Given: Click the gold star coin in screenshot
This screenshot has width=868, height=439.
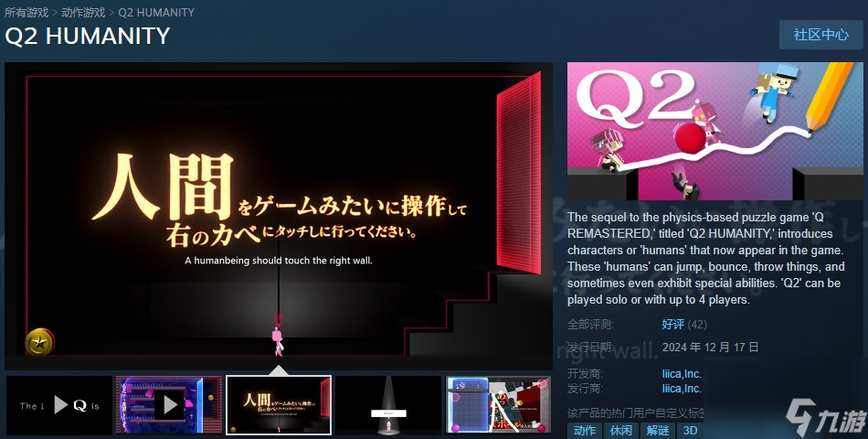Looking at the screenshot, I should click(x=40, y=342).
